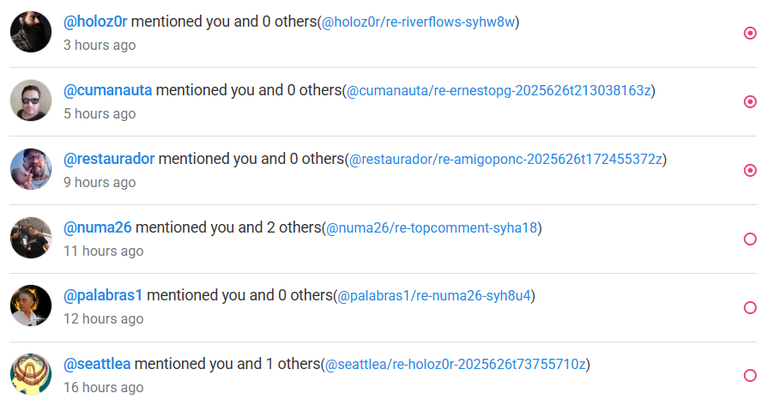
Task: Open the @holoz0r username link
Action: pyautogui.click(x=96, y=22)
